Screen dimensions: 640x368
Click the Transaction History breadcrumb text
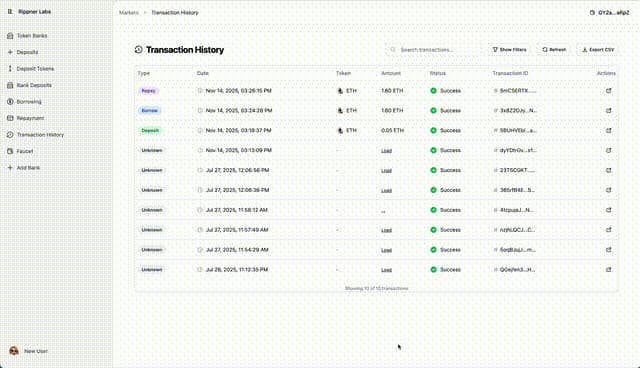point(175,13)
